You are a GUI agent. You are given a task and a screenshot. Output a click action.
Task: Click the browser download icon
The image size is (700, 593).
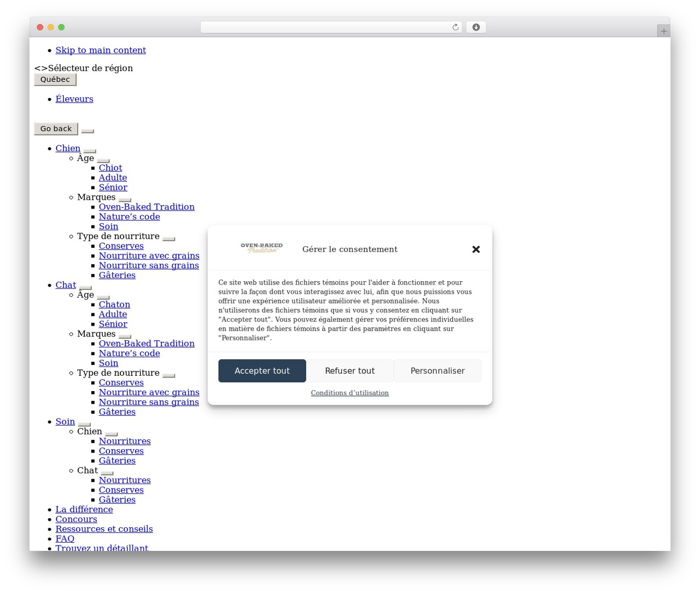[476, 27]
